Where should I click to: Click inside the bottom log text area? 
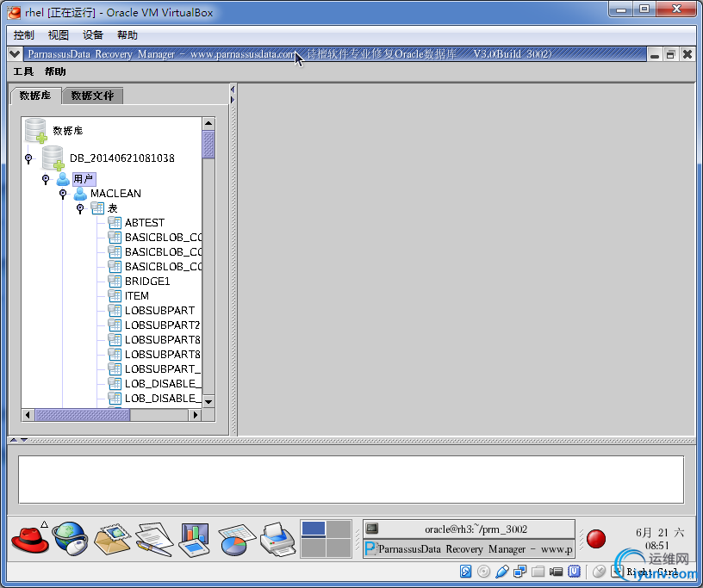tap(351, 480)
